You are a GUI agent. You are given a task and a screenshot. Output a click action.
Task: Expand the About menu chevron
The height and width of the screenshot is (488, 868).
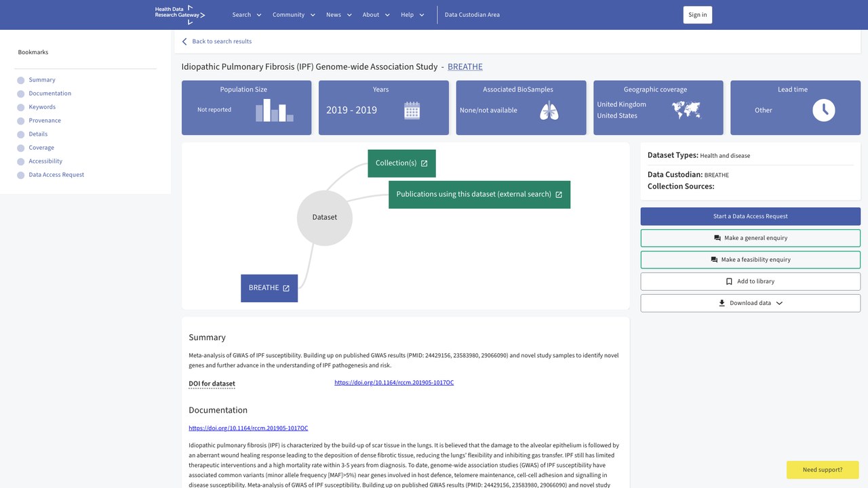point(387,15)
